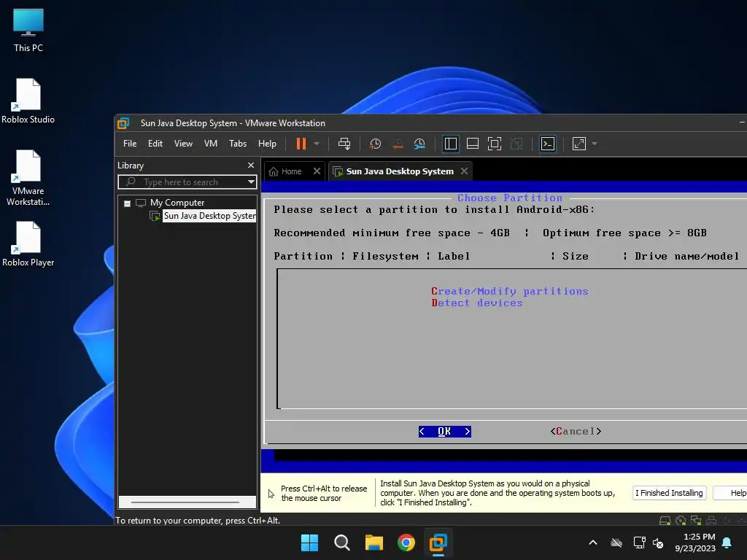Open notifications bell icon
The image size is (747, 560).
pos(727,542)
